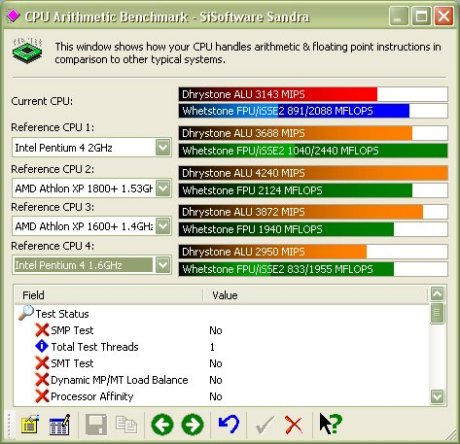Click the red X cancel toolbar icon
The width and height of the screenshot is (460, 444).
coord(294,425)
